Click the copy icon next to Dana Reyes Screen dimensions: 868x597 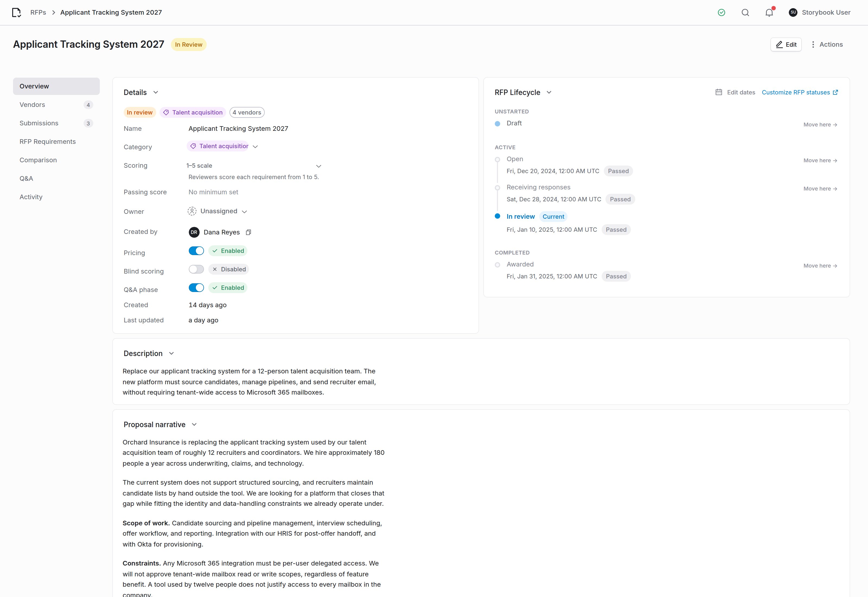pos(248,232)
